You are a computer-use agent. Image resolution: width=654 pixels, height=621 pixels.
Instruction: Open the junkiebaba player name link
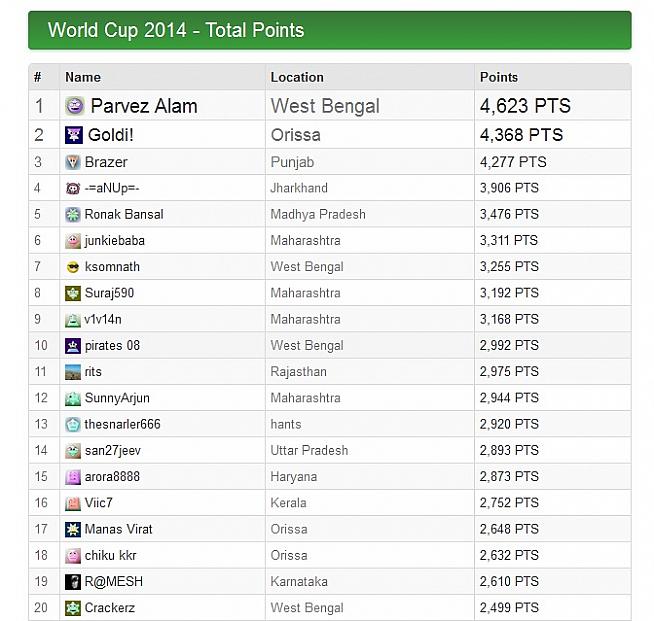pyautogui.click(x=114, y=241)
